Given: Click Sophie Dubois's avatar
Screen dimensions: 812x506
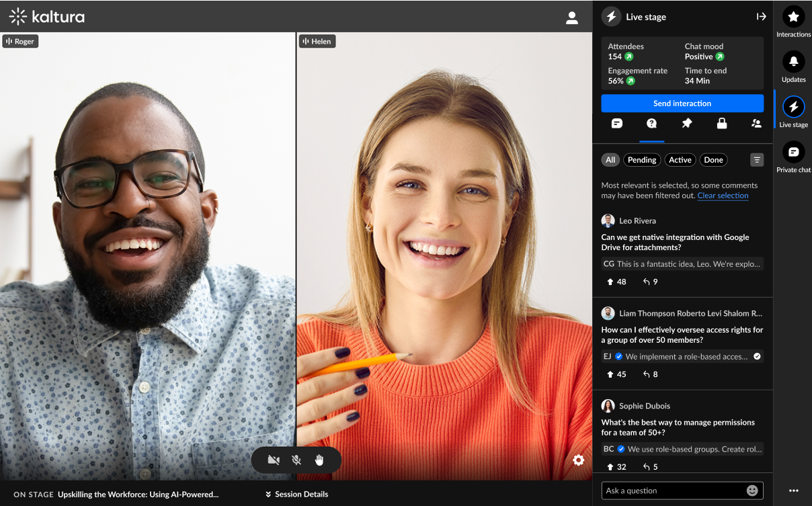Looking at the screenshot, I should pyautogui.click(x=608, y=406).
